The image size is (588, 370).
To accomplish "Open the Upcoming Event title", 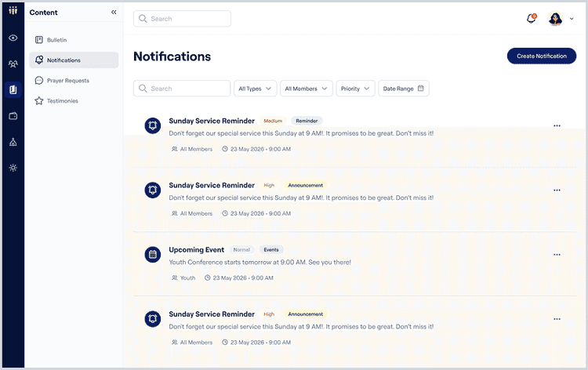I will click(x=197, y=249).
